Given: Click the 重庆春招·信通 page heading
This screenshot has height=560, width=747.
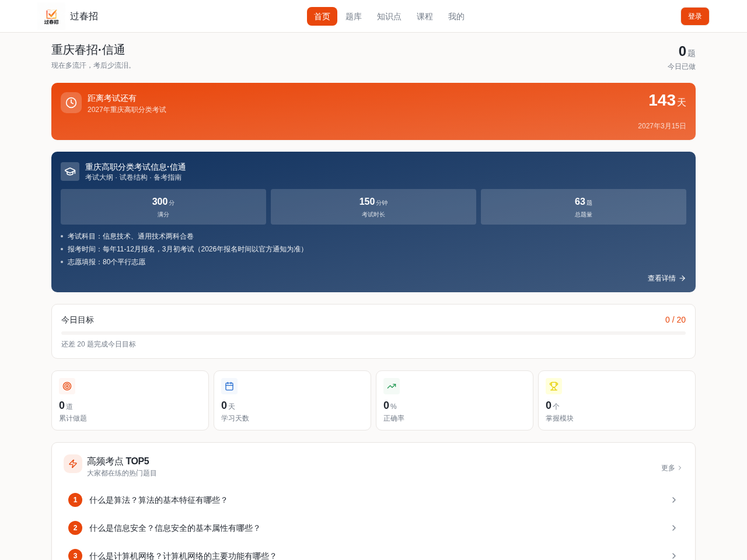Looking at the screenshot, I should 88,50.
